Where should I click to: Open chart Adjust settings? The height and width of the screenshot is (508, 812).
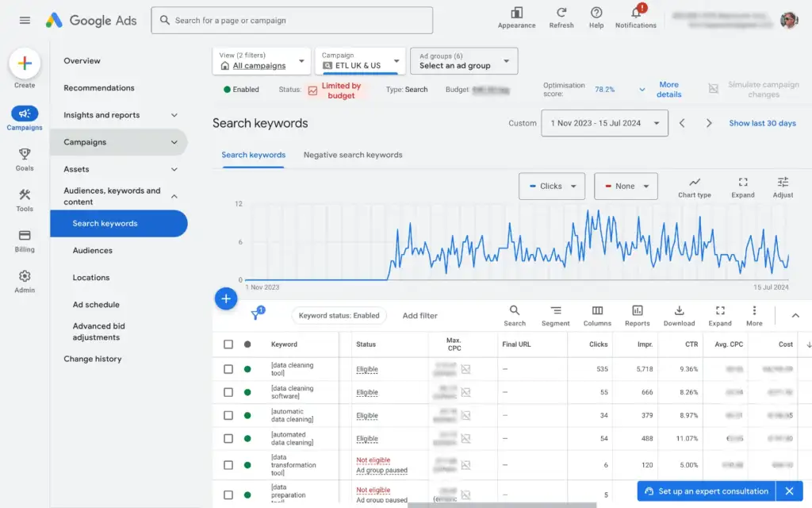pos(783,187)
